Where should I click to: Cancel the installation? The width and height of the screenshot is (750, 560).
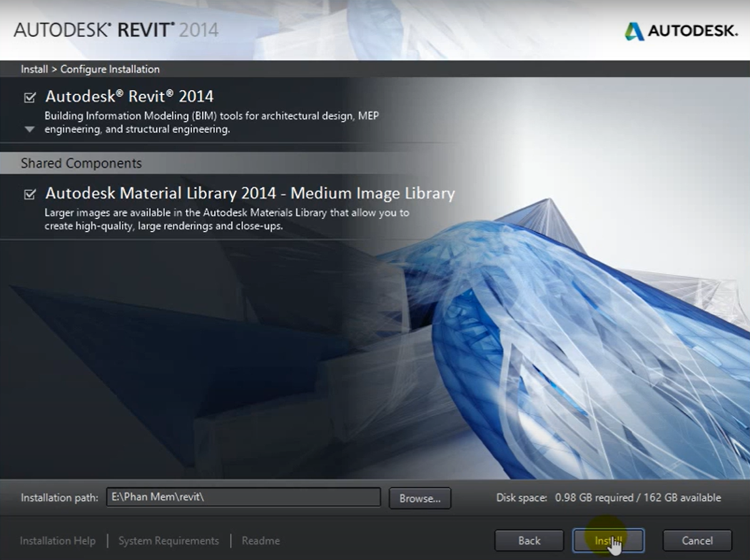point(697,541)
